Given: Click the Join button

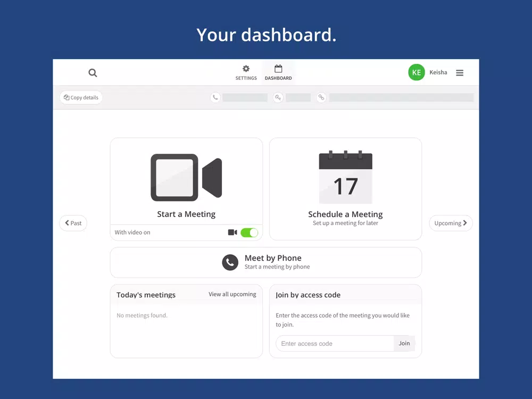Looking at the screenshot, I should (404, 343).
